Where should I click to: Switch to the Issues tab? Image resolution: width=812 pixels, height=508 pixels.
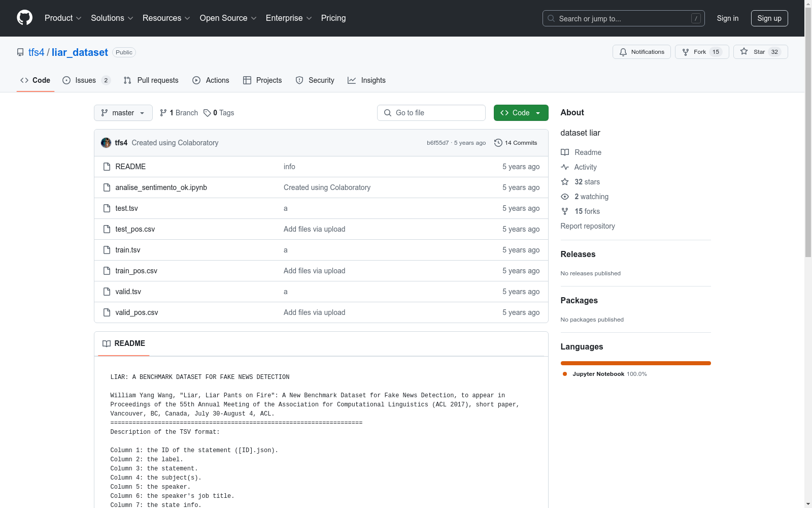[x=86, y=80]
